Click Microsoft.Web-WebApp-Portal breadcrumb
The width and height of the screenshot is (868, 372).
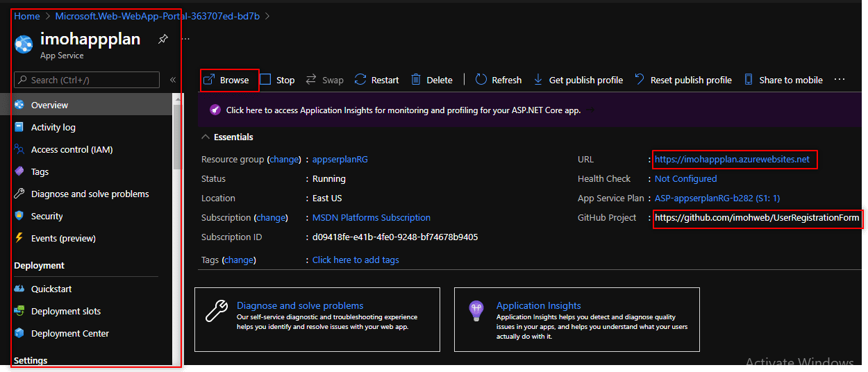(158, 16)
